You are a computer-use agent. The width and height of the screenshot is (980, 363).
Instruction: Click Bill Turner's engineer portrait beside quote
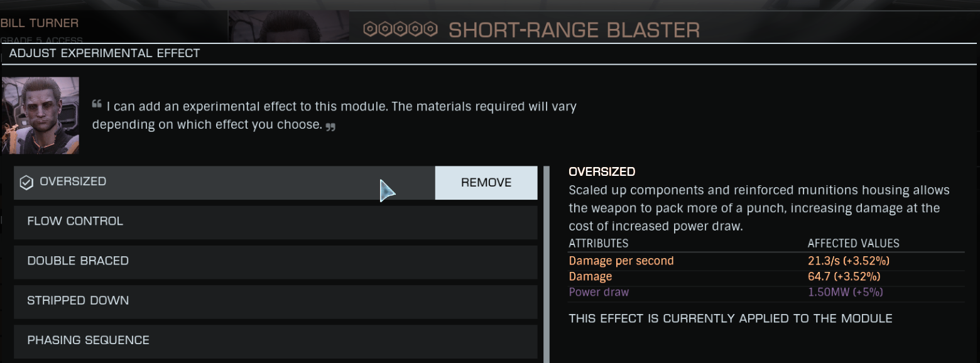tap(40, 116)
